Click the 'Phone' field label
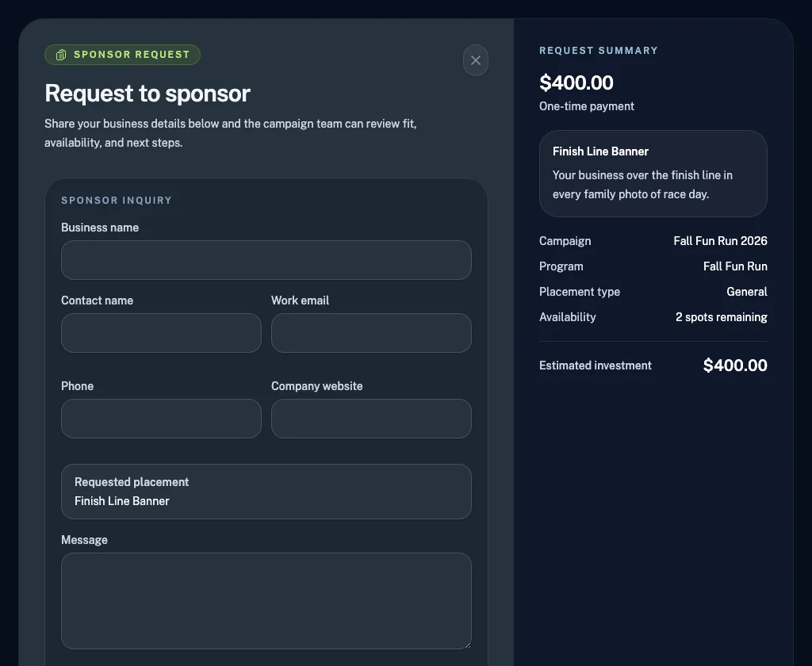Image resolution: width=812 pixels, height=666 pixels. coord(77,386)
